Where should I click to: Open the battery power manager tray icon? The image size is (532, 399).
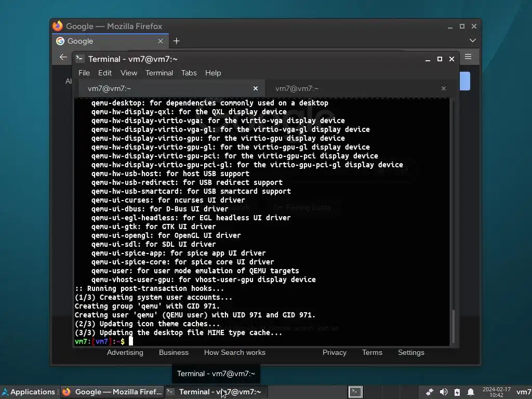(457, 392)
